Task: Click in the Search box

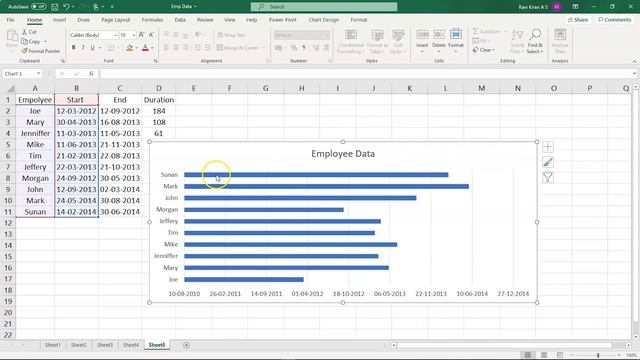Action: click(324, 7)
